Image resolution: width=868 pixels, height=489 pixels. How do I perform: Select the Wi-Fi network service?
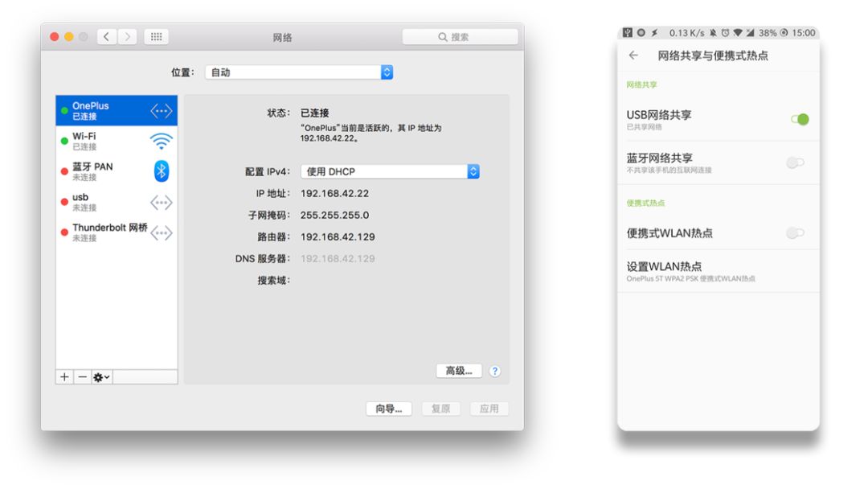tap(117, 142)
